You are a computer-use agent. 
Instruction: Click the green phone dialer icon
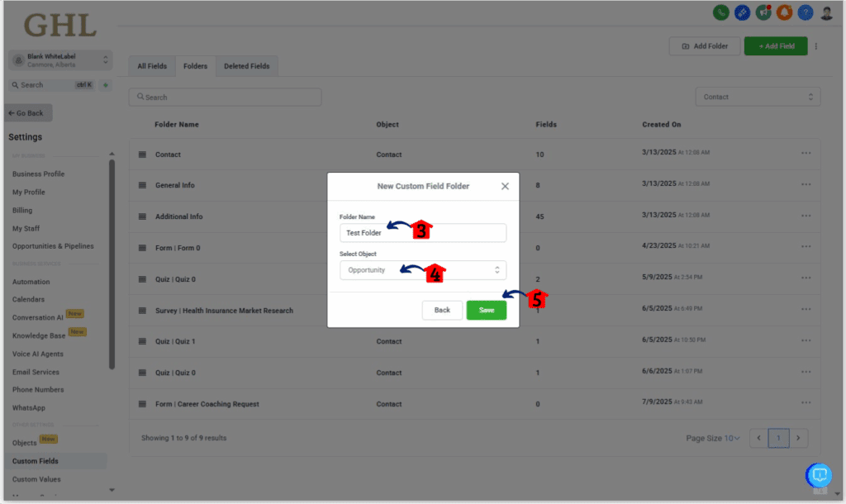(x=720, y=12)
